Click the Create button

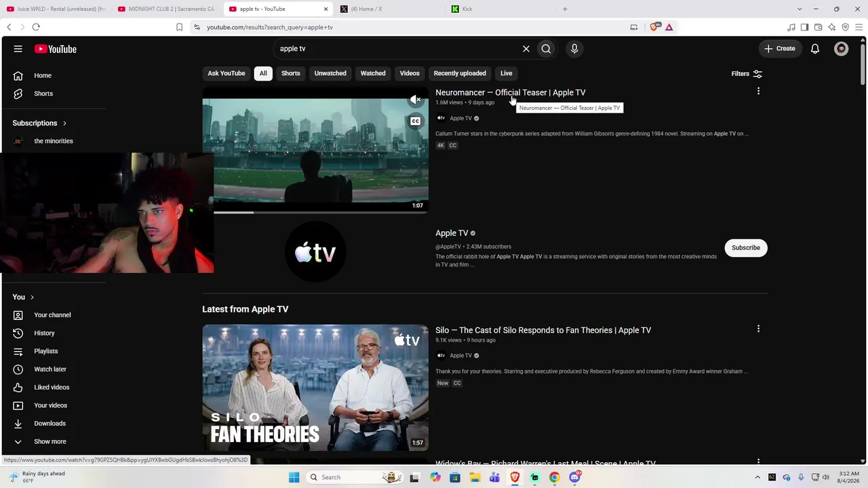click(x=780, y=49)
